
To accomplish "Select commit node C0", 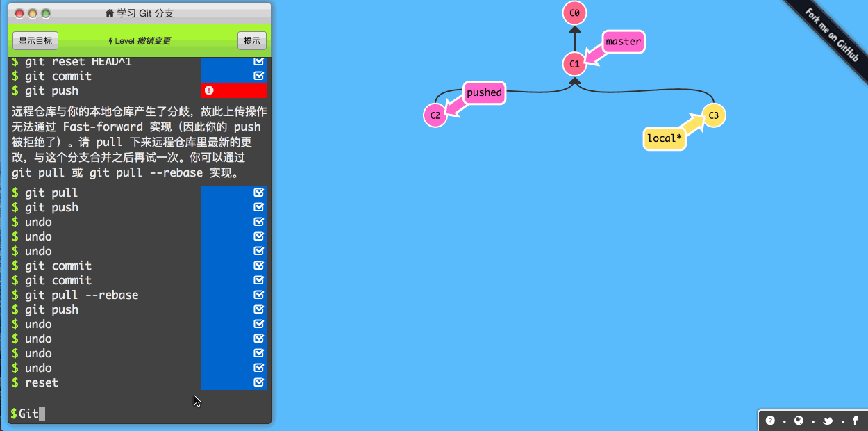I will point(574,13).
